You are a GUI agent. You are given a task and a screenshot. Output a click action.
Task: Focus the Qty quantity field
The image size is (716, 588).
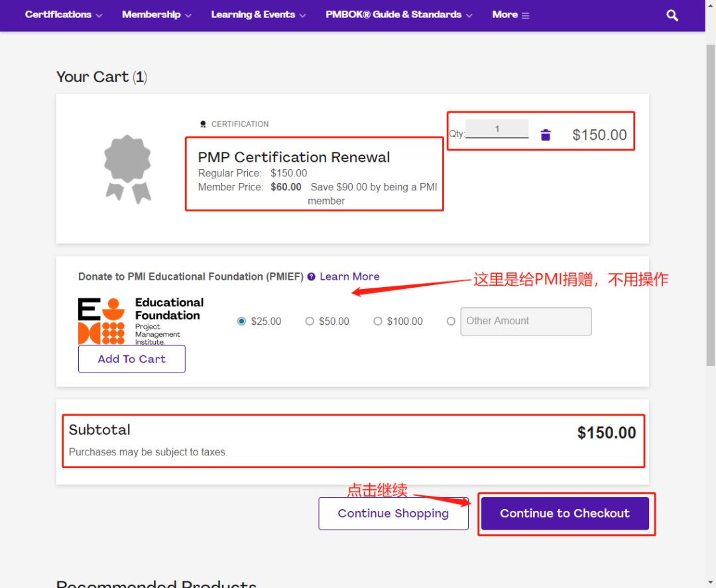497,129
